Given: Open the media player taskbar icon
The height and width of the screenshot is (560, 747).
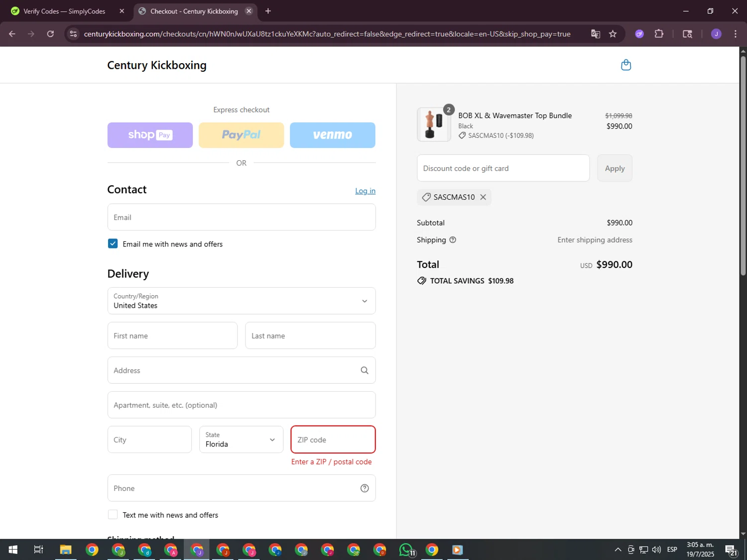Looking at the screenshot, I should click(x=457, y=550).
